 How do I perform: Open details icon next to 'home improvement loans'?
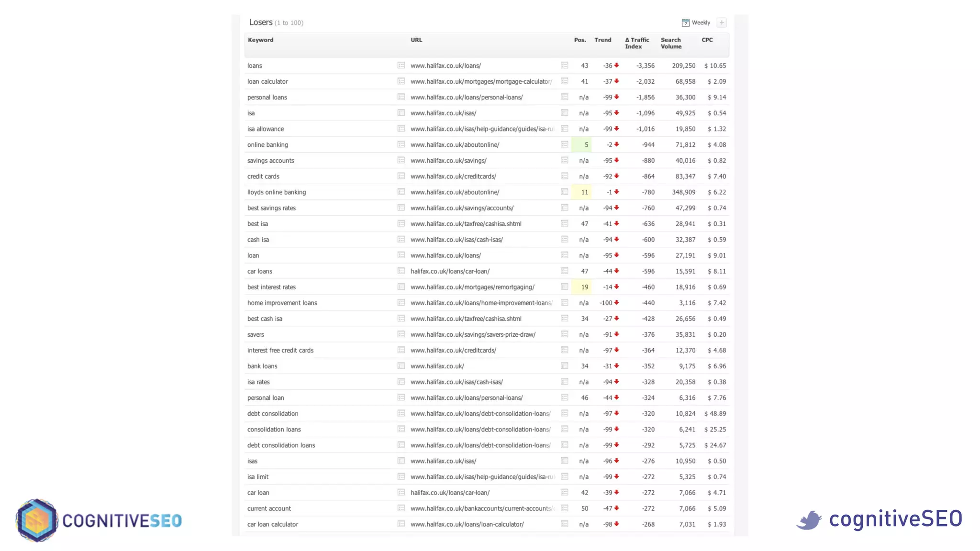point(401,302)
